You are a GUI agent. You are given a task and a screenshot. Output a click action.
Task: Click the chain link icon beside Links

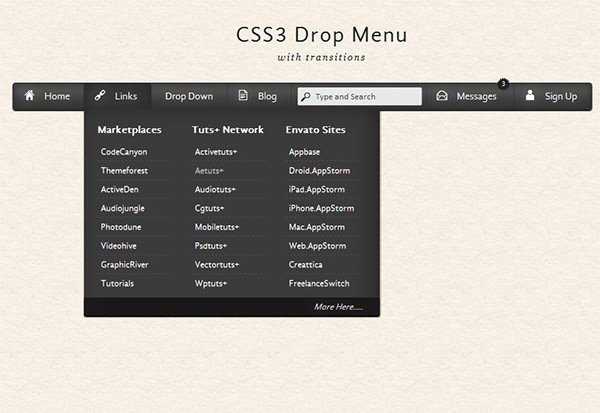click(x=100, y=96)
